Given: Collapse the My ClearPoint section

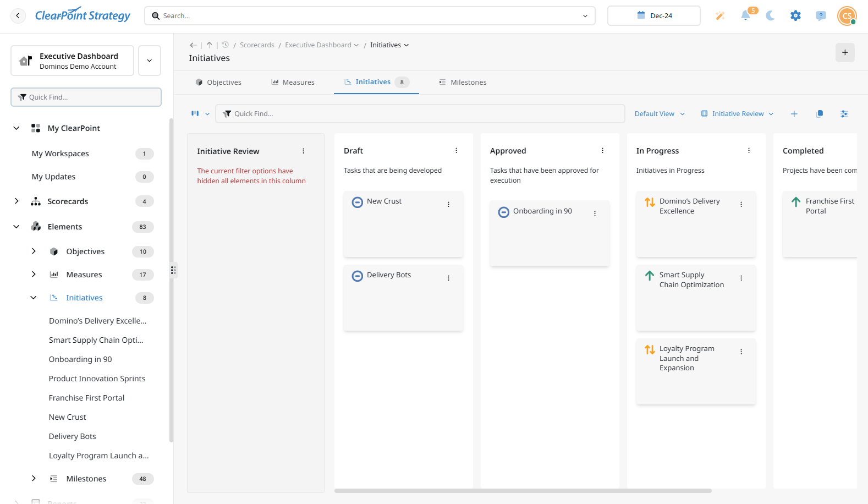Looking at the screenshot, I should (x=17, y=128).
